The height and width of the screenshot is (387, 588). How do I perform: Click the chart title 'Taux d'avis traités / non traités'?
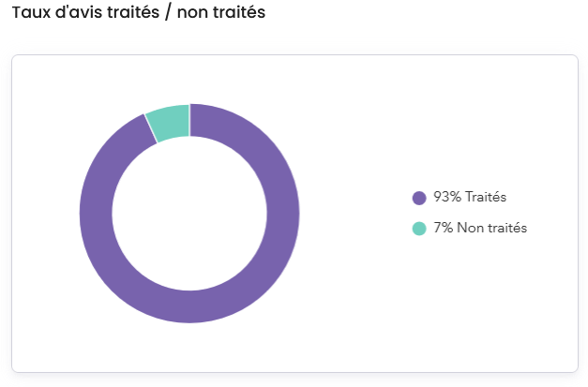pos(138,13)
